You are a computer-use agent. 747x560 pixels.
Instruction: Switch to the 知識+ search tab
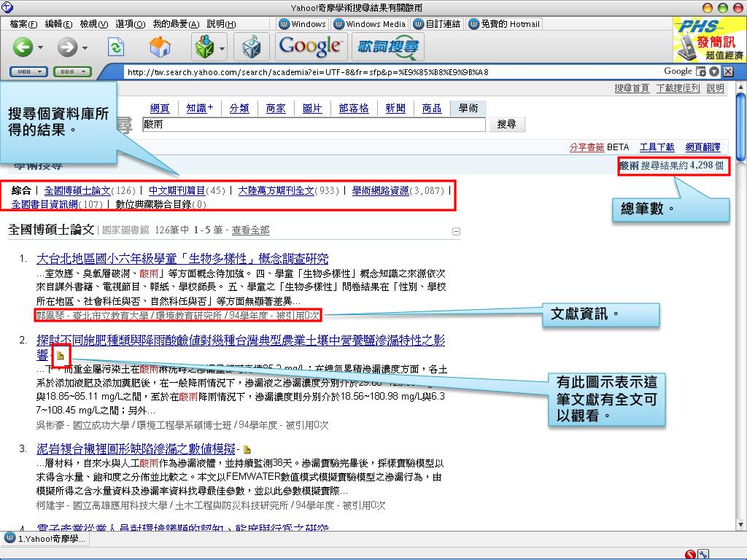click(199, 108)
